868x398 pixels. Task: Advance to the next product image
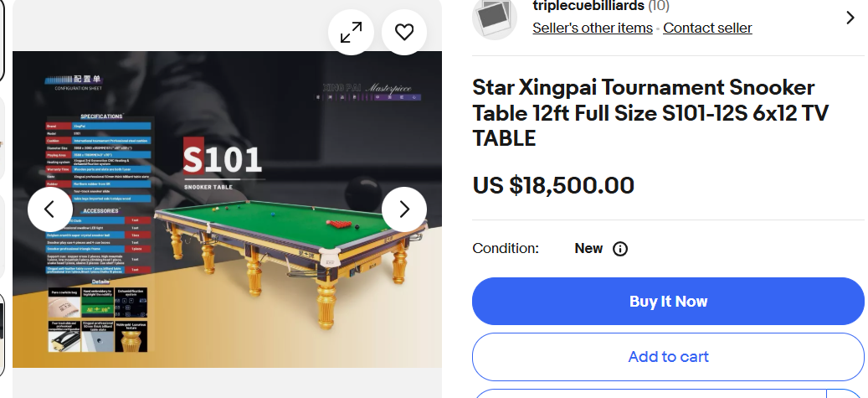(x=404, y=209)
